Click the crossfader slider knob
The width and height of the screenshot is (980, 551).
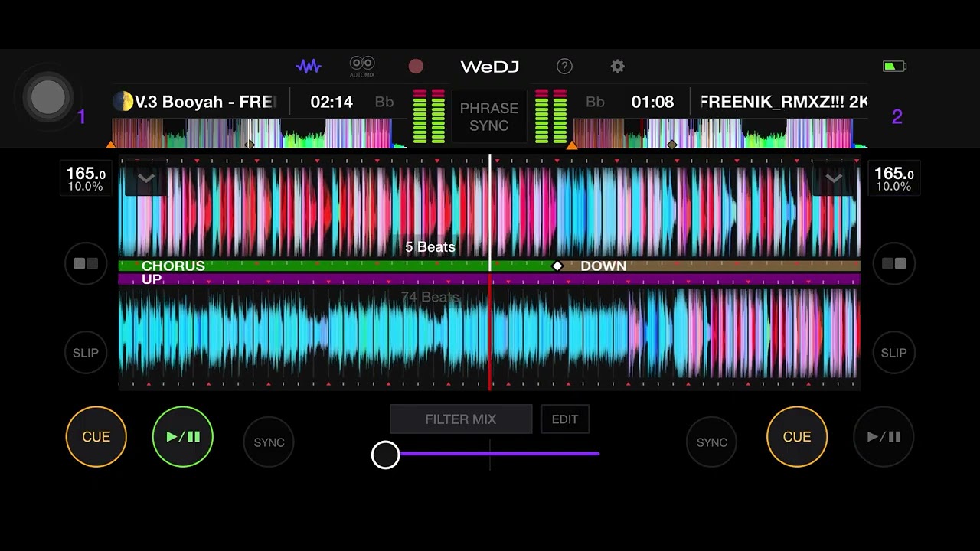385,455
